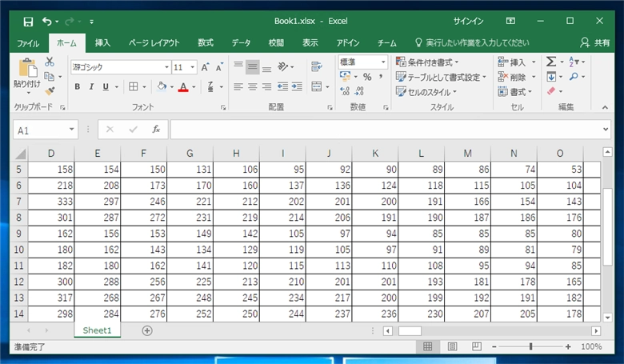624x364 pixels.
Task: Save the workbook with the floppy icon
Action: point(28,22)
